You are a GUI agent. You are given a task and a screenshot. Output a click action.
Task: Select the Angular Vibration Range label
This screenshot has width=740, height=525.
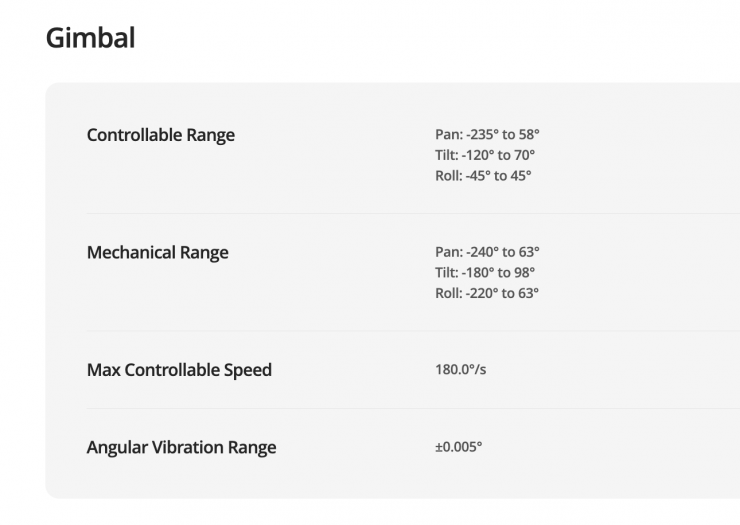coord(181,447)
